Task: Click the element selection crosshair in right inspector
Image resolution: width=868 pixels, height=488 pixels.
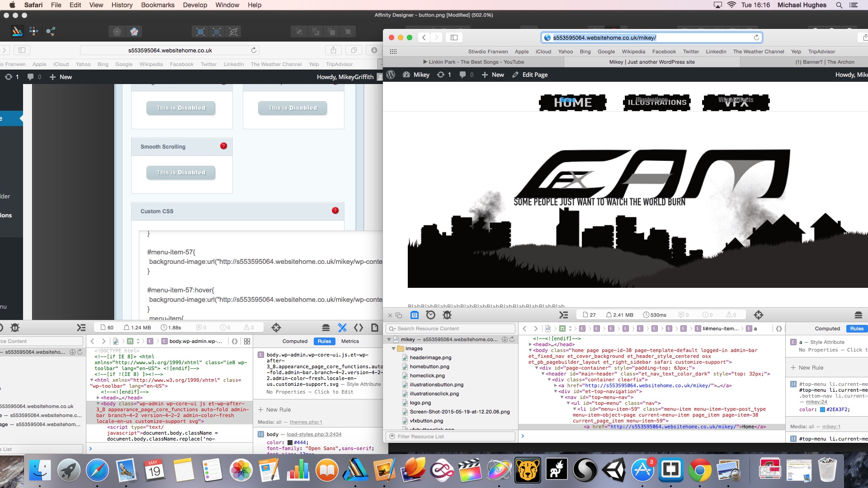Action: [759, 315]
